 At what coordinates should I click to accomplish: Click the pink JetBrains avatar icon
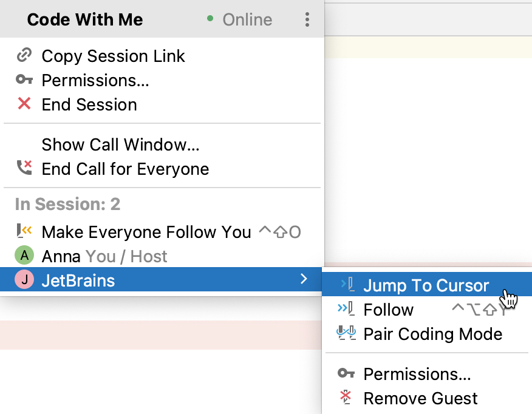pyautogui.click(x=24, y=280)
